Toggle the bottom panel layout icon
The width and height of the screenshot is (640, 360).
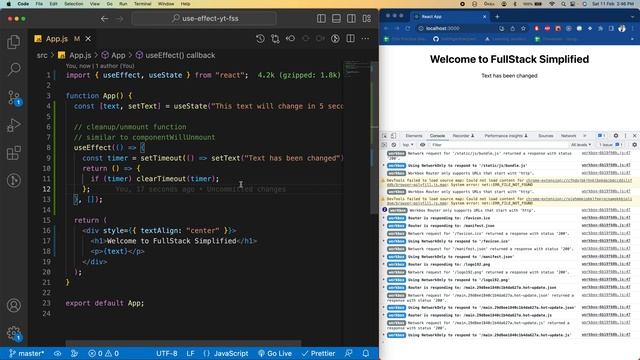click(336, 18)
